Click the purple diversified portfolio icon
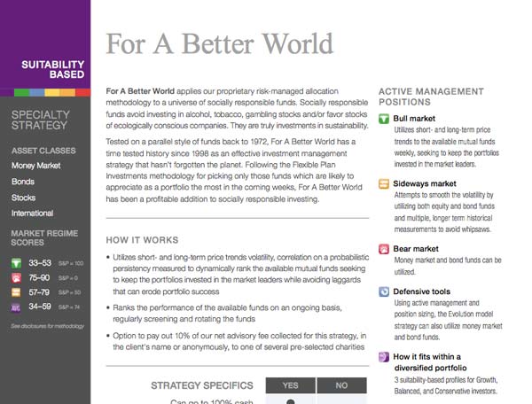Screen dimensions: 532x404 384,357
